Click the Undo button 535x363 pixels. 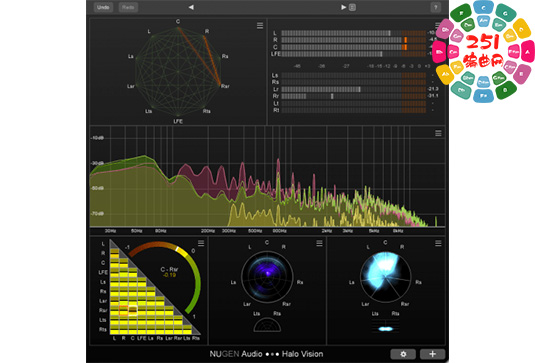[x=103, y=7]
